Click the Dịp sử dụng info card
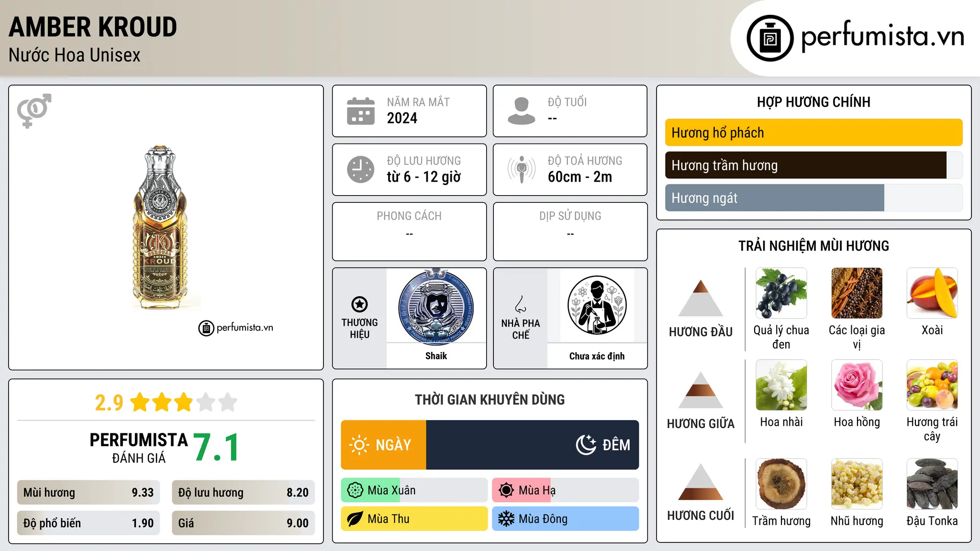 [x=570, y=231]
